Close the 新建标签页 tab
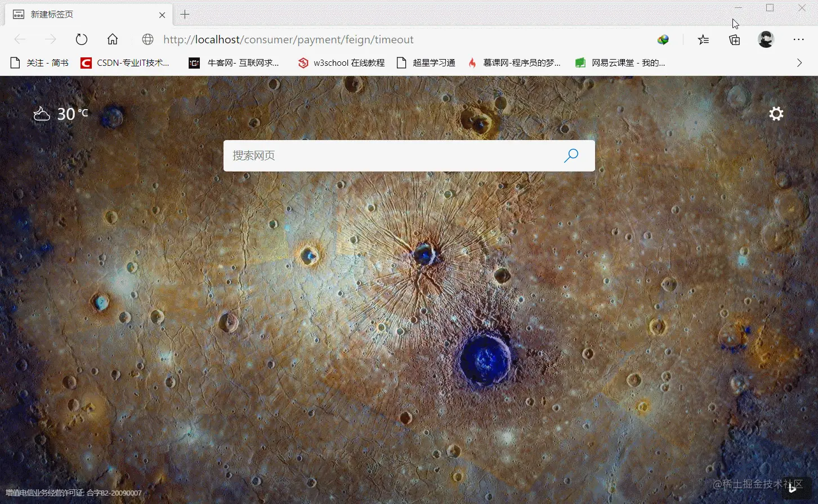This screenshot has width=818, height=504. [162, 15]
